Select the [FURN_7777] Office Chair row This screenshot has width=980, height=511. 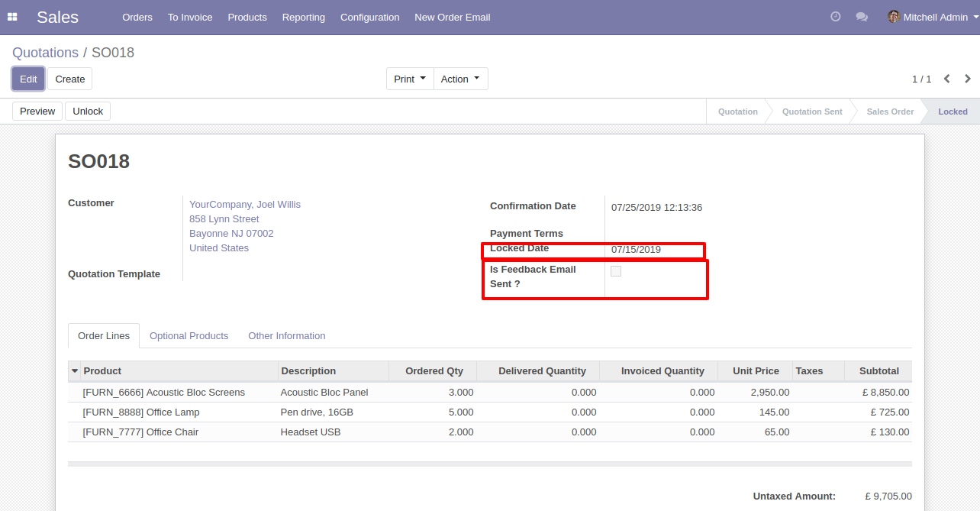click(490, 432)
